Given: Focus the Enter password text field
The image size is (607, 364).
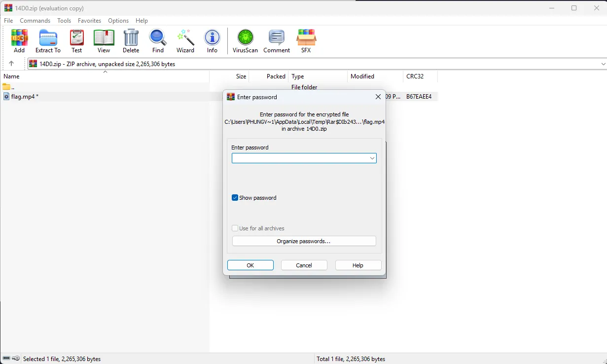Looking at the screenshot, I should 300,158.
